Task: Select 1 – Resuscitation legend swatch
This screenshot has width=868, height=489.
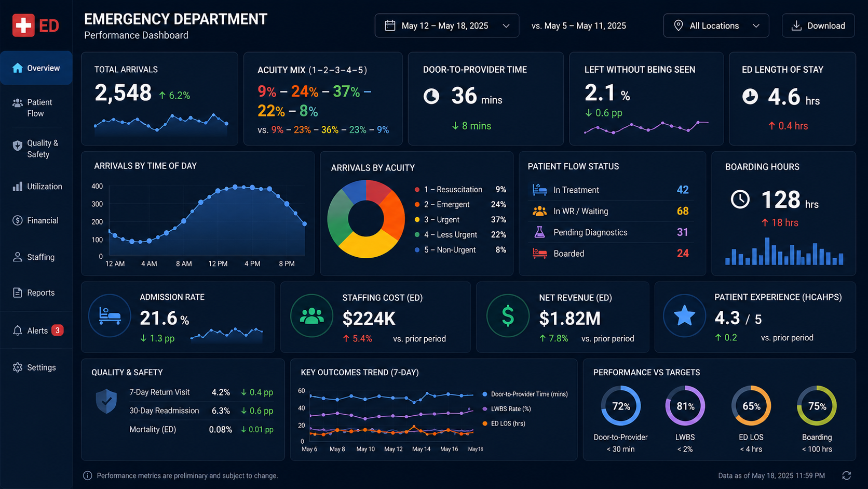Action: pos(417,190)
